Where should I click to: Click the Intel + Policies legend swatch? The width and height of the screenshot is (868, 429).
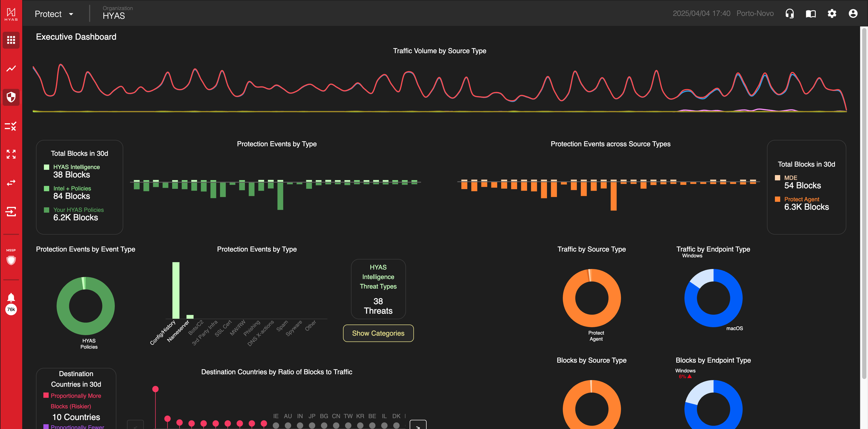[47, 188]
